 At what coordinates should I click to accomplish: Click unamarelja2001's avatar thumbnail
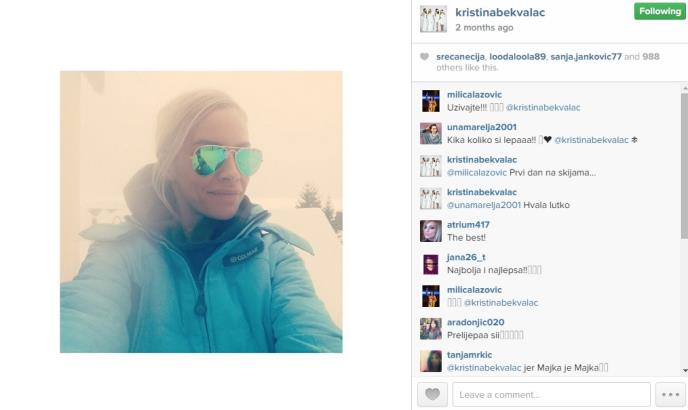click(431, 133)
